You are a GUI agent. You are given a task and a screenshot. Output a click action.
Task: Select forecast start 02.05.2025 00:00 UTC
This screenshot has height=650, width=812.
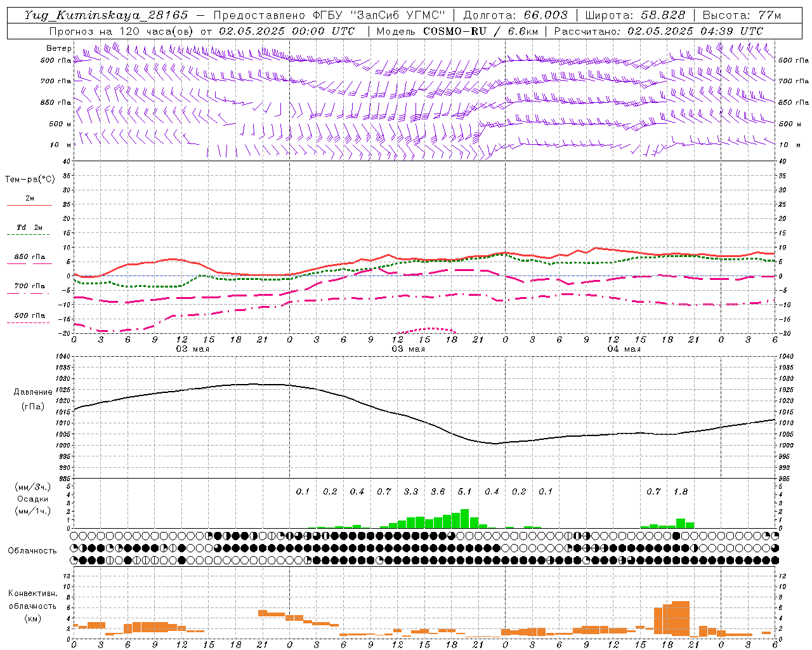[287, 31]
